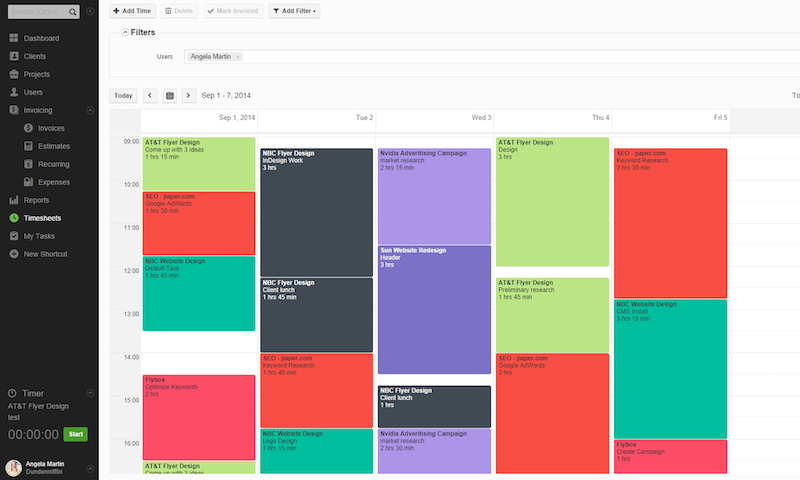Click the Sep 1 - 7, 2014 date range

pos(226,95)
